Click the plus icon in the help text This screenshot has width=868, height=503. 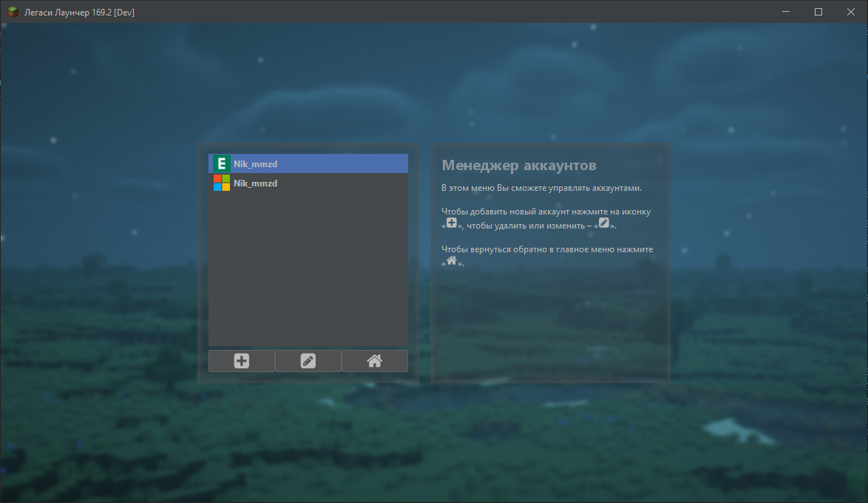click(x=452, y=223)
